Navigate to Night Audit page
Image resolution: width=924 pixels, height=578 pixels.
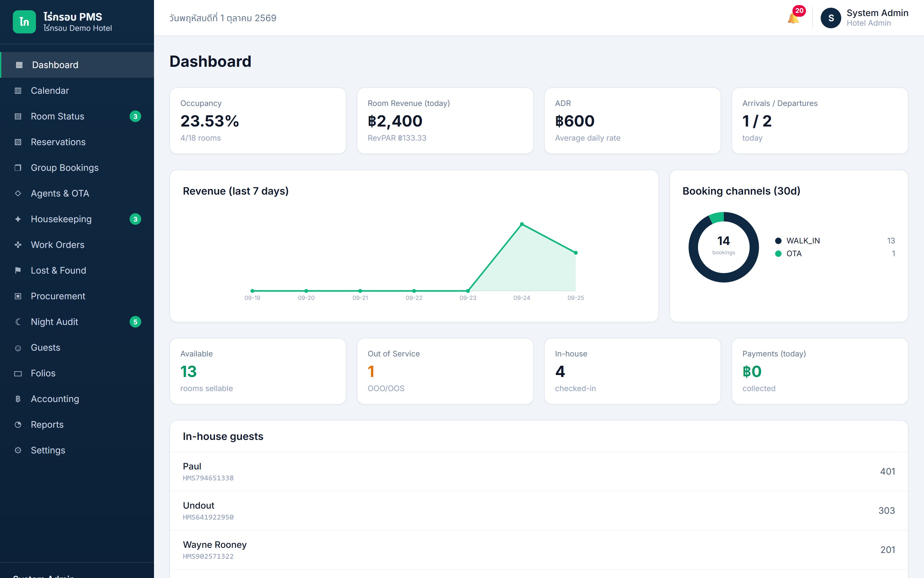77,322
